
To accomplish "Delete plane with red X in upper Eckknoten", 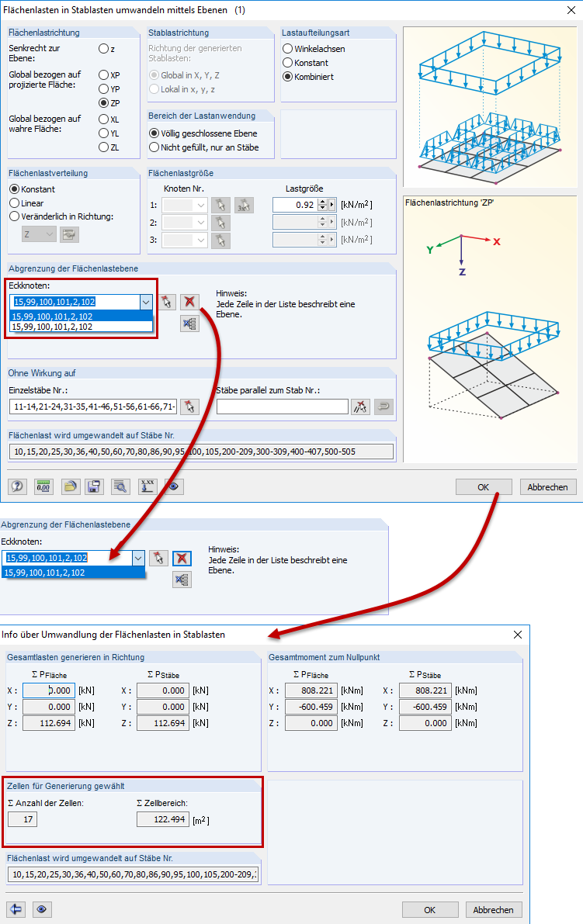I will (189, 302).
